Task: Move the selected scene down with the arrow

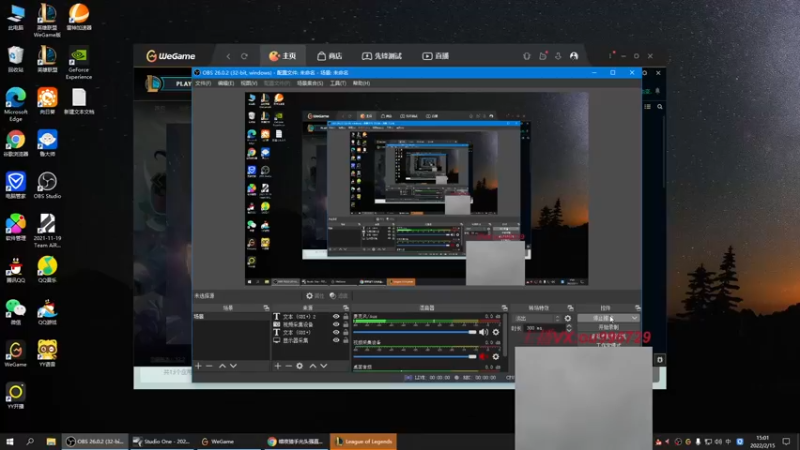Action: tap(234, 366)
